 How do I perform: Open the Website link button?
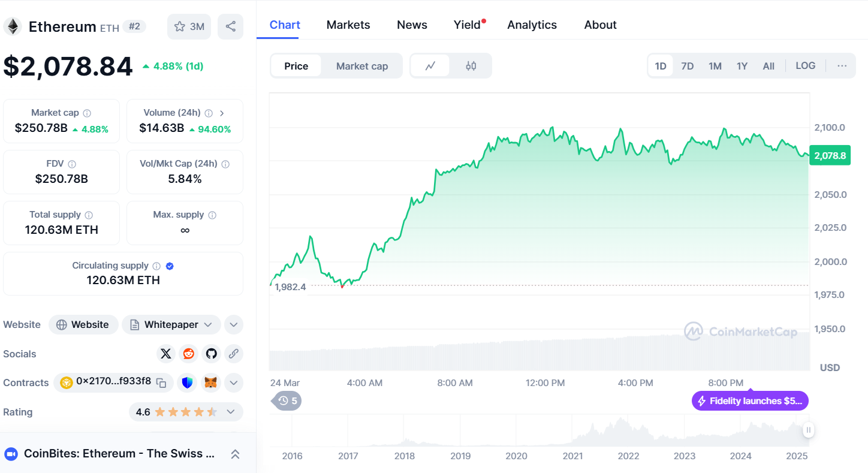83,324
